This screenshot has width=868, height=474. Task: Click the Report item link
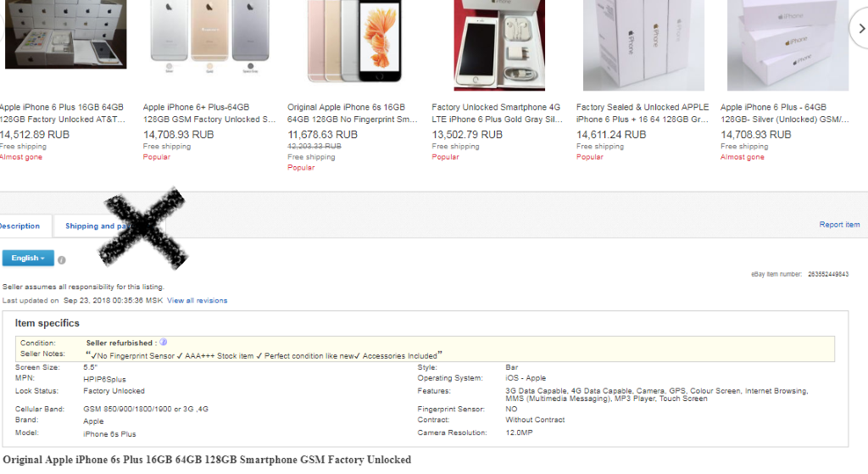839,225
